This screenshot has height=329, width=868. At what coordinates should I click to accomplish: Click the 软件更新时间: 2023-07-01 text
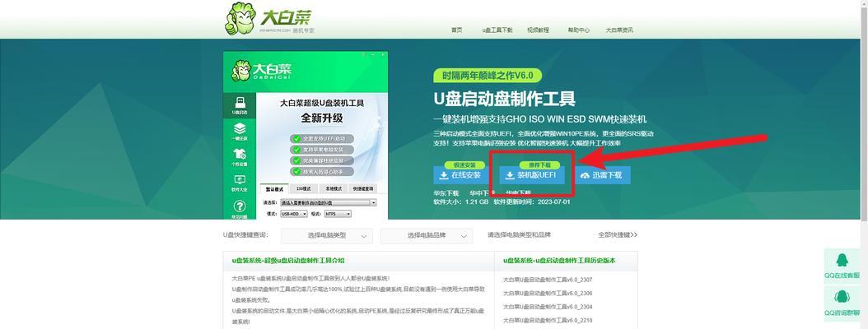click(532, 202)
